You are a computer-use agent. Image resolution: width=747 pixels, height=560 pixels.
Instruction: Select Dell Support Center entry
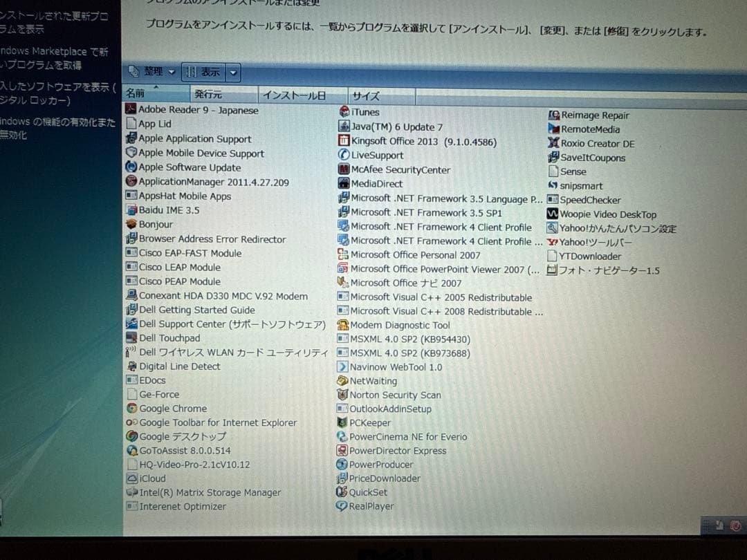[225, 324]
